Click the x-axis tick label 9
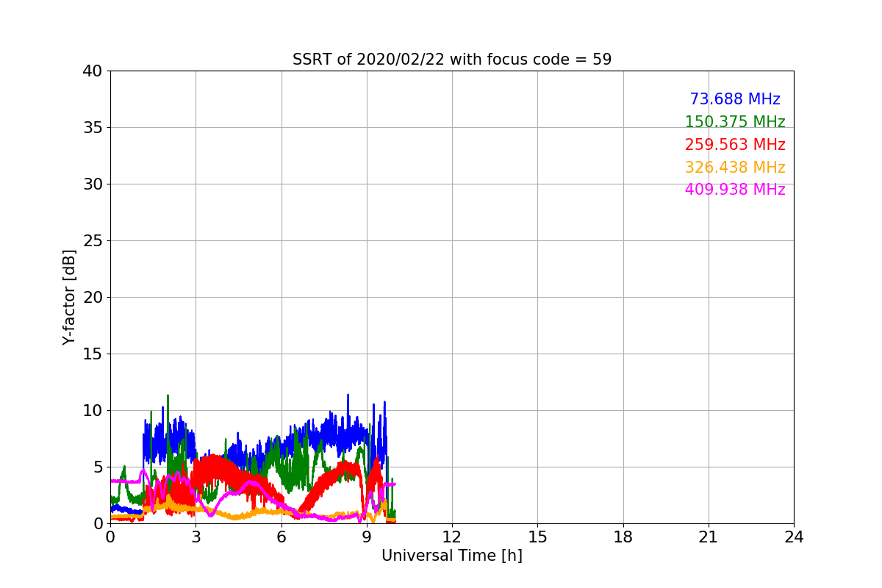The width and height of the screenshot is (882, 588). coord(367,537)
